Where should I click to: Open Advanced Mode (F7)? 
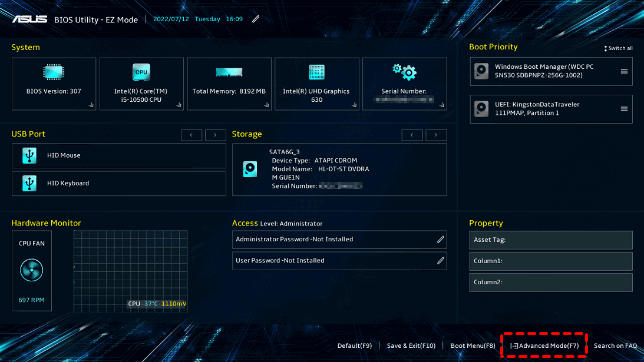544,346
